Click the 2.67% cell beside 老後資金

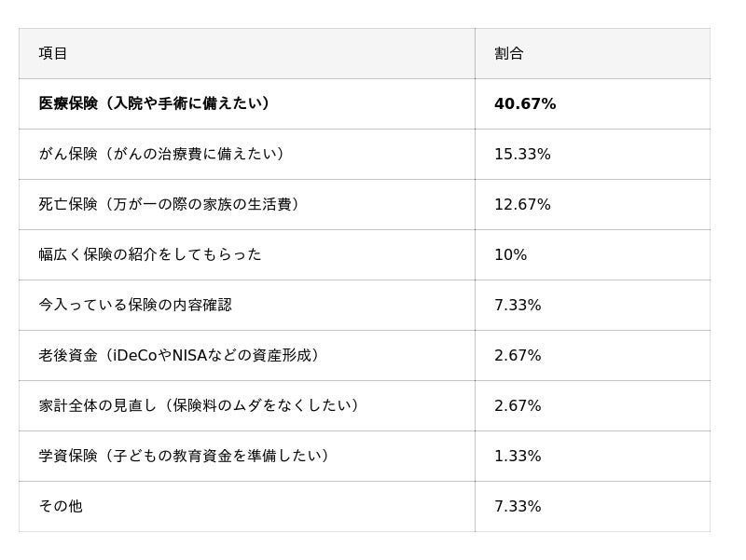pos(518,355)
